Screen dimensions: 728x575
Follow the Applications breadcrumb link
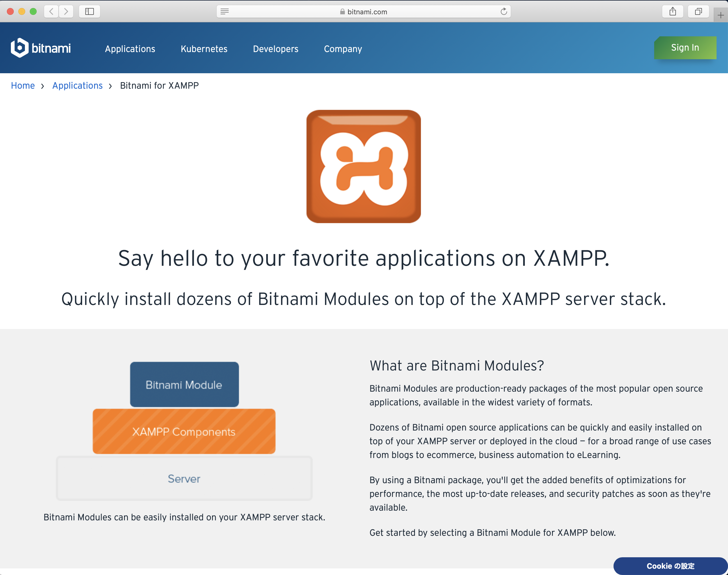pyautogui.click(x=78, y=86)
